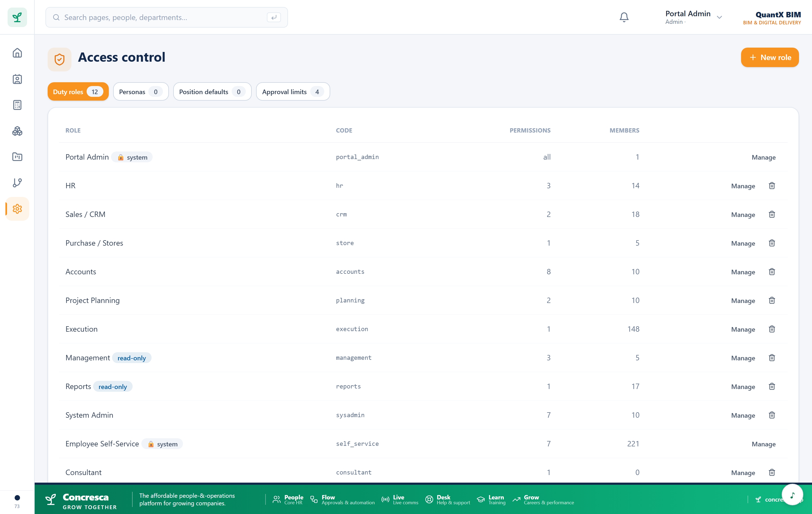The width and height of the screenshot is (812, 514).
Task: Switch to the Personas tab
Action: click(x=141, y=92)
